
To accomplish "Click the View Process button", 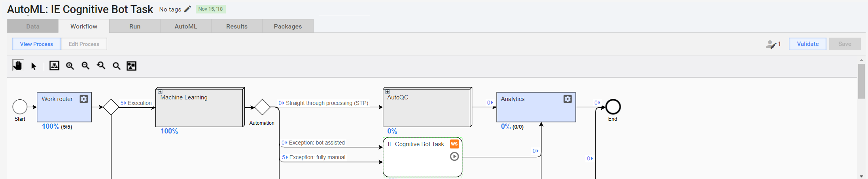I will [x=36, y=44].
